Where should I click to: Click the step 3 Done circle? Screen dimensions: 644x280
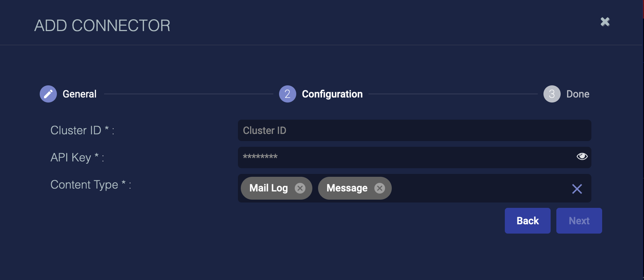click(552, 94)
